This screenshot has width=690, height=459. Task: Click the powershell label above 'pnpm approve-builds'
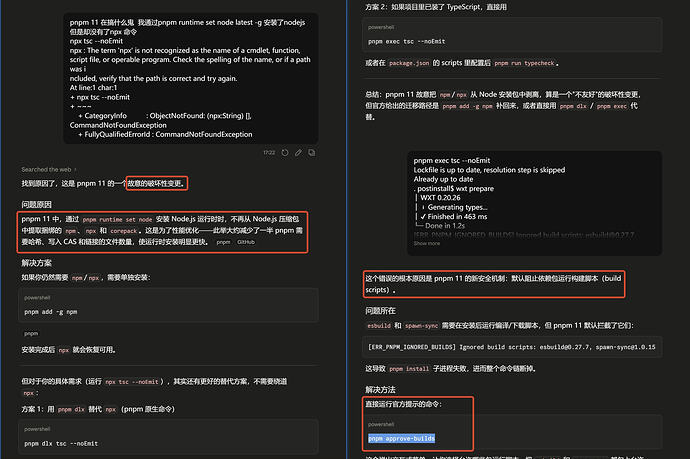coord(381,425)
